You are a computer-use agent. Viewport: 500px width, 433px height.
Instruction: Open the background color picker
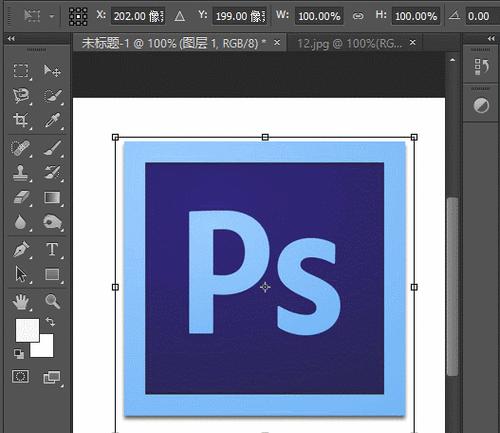[x=46, y=349]
